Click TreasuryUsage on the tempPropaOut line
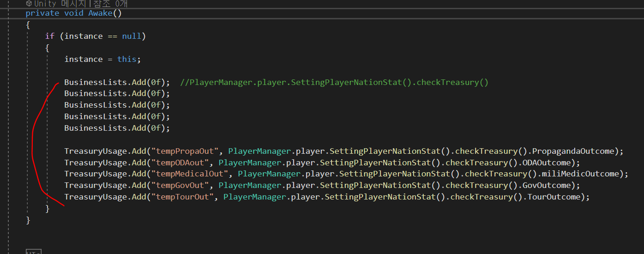 pyautogui.click(x=96, y=151)
